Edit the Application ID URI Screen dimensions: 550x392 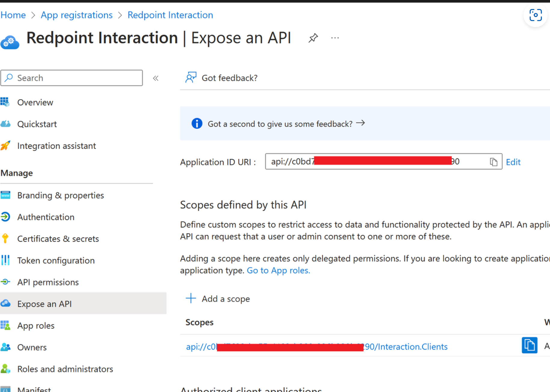[x=513, y=162]
